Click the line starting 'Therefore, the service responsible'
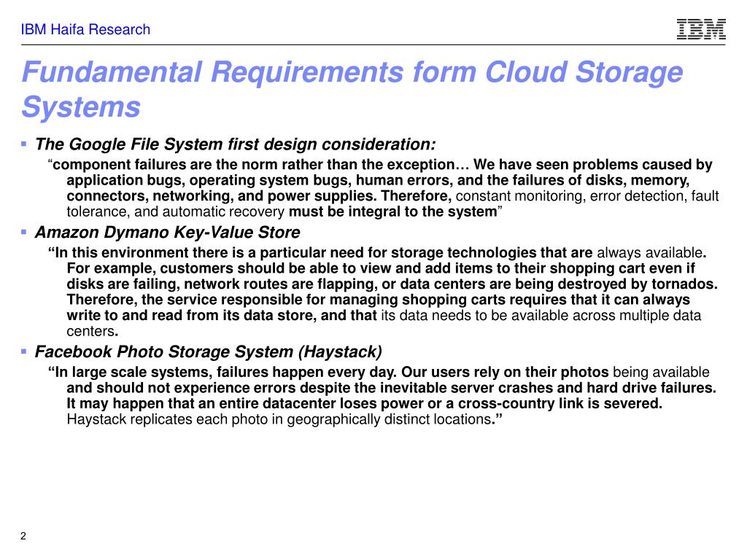The image size is (747, 560). tap(379, 300)
